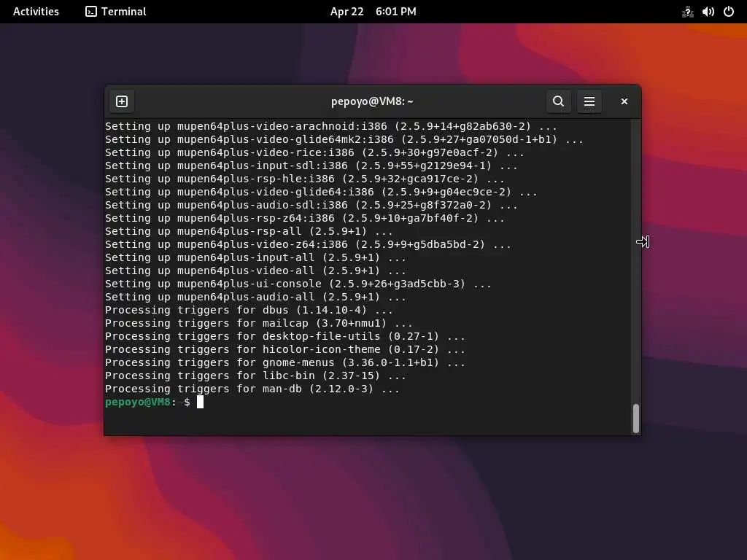This screenshot has width=747, height=560.
Task: Click the terminal title pepoyo@VM8: ~
Action: (x=372, y=101)
